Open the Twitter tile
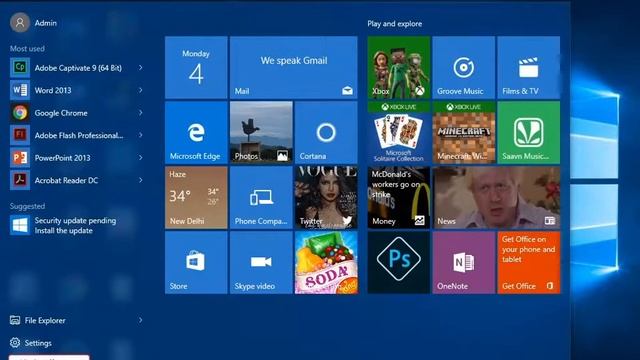 tap(326, 198)
